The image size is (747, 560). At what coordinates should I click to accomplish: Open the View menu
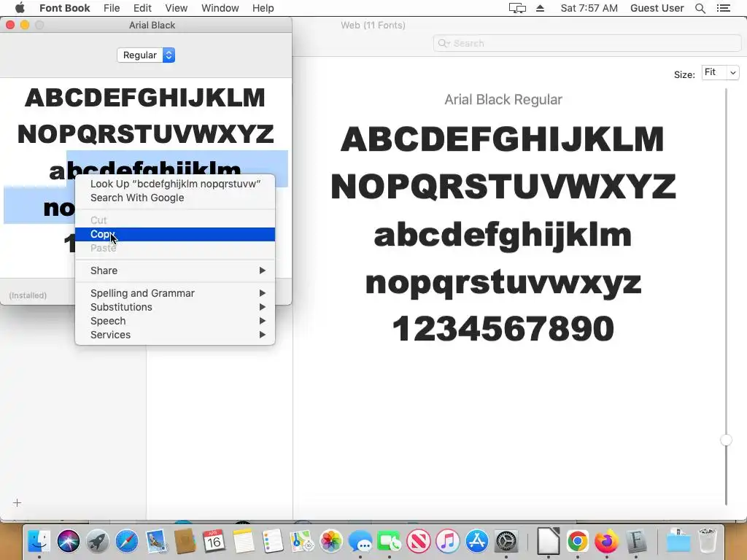coord(176,8)
